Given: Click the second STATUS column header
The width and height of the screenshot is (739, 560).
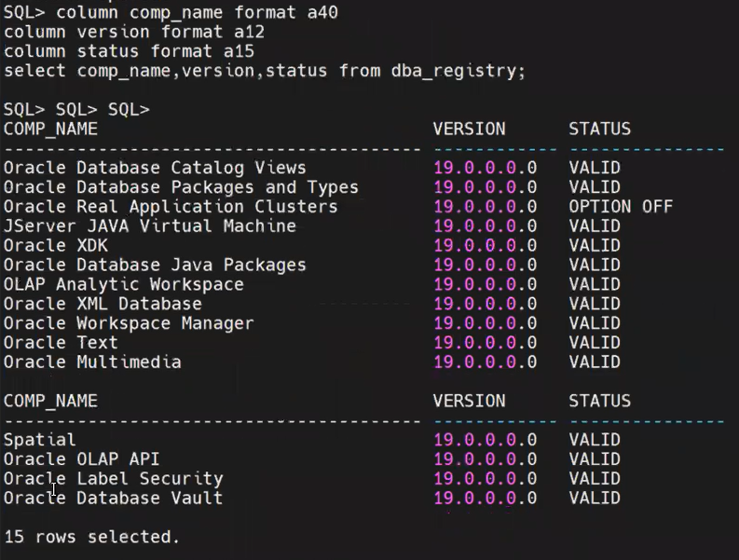Looking at the screenshot, I should [599, 402].
